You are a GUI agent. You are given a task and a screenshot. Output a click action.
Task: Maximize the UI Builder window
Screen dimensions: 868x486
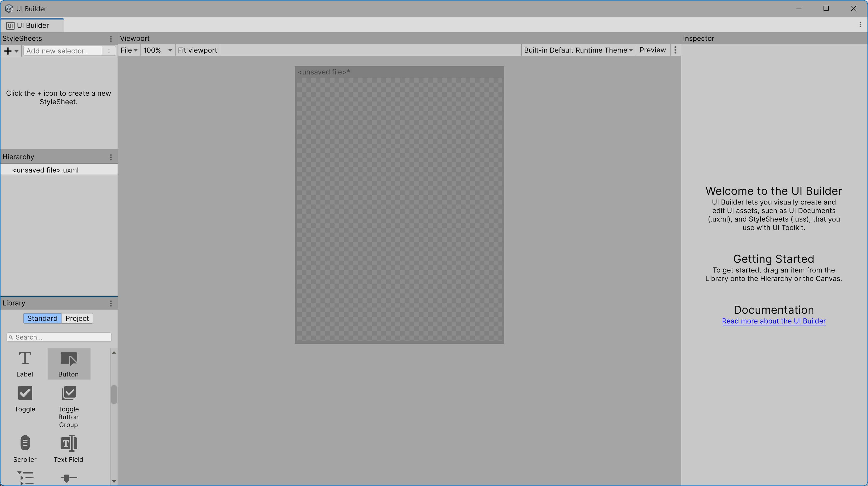(826, 8)
